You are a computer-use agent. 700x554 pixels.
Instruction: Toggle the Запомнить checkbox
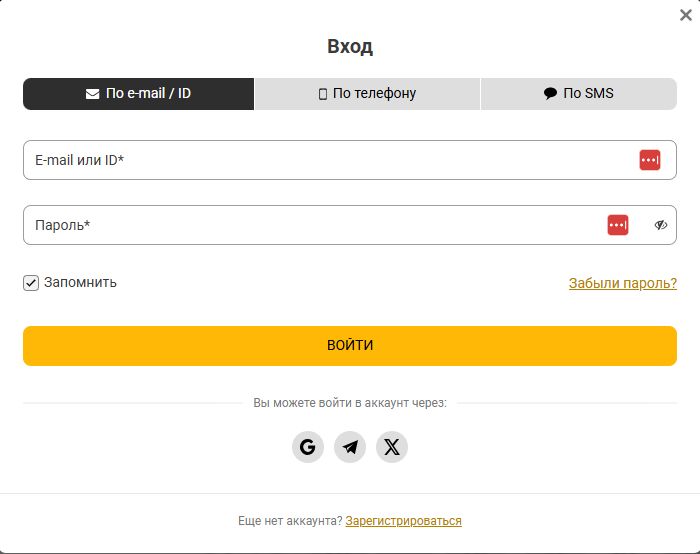tap(31, 283)
